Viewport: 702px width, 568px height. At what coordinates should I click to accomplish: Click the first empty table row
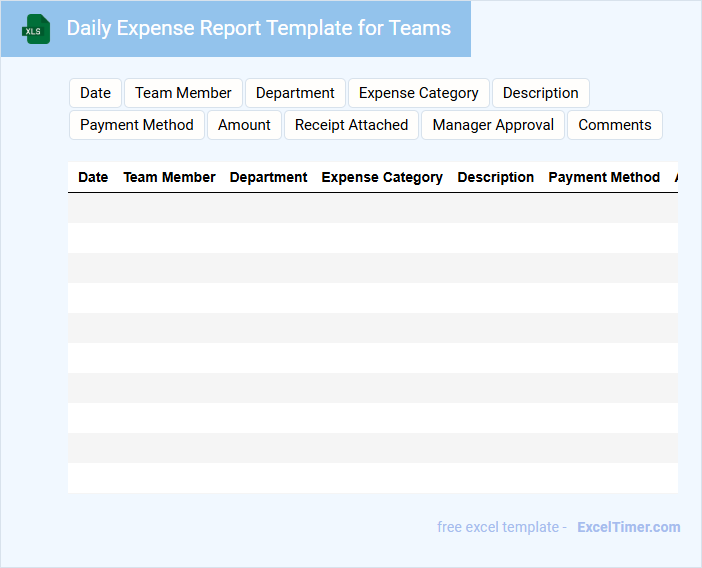[x=372, y=208]
